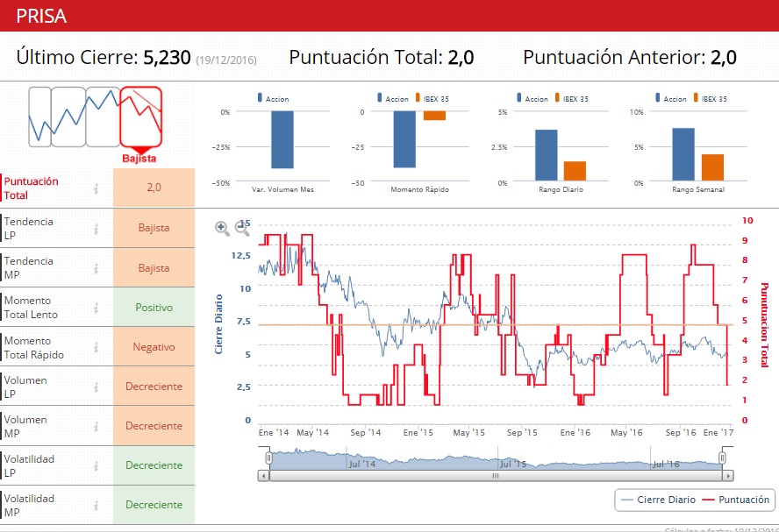779x532 pixels.
Task: Open info icon for Tendencia MP
Action: [96, 268]
